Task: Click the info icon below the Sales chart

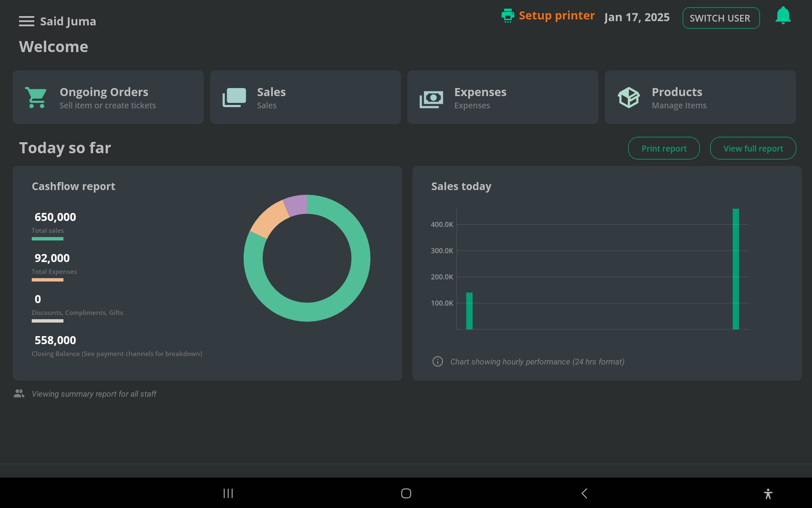Action: (437, 362)
